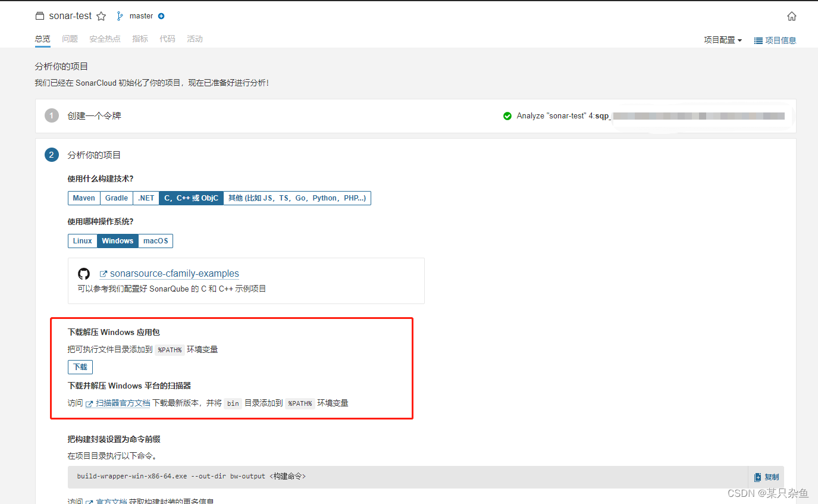Click heading 下载并解压 Windows 平台的扫描器
The width and height of the screenshot is (818, 504).
129,386
